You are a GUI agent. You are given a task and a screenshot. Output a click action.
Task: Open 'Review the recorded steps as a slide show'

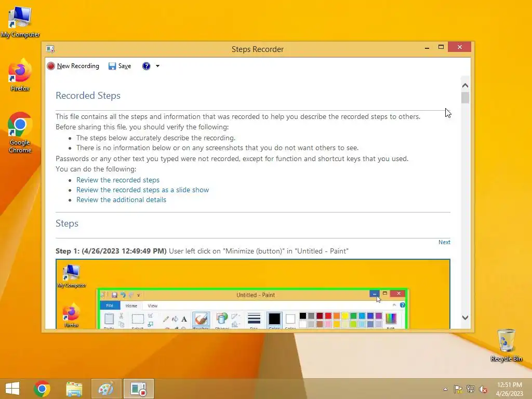[142, 190]
